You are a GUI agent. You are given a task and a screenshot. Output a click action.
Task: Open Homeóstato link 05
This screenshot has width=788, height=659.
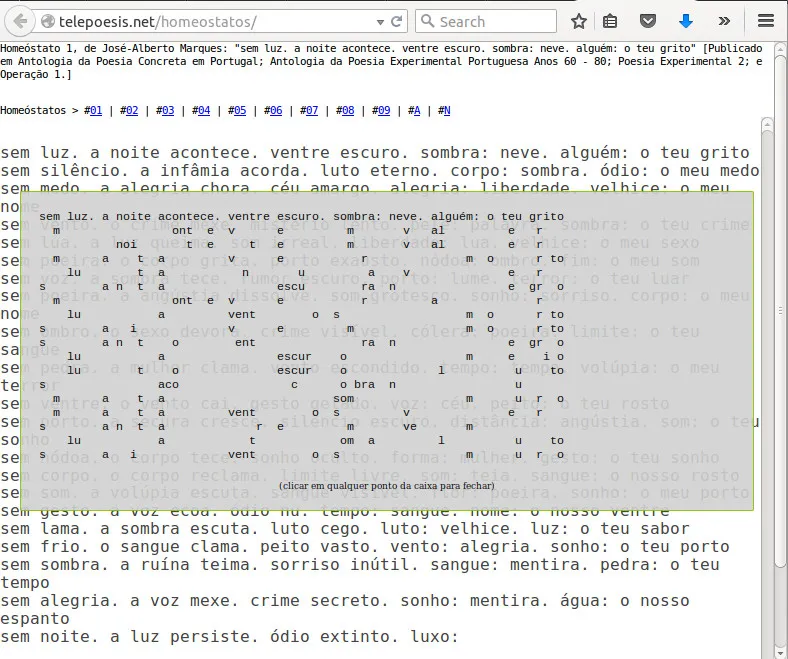[239, 111]
